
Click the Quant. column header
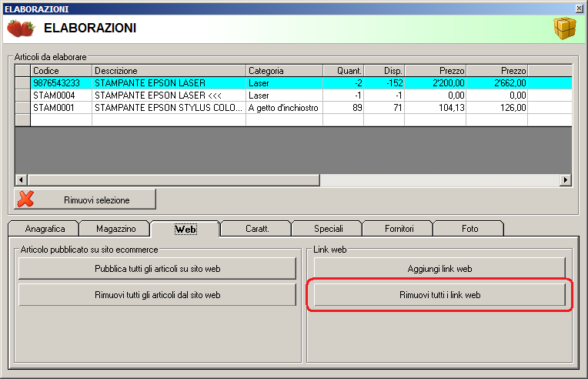(x=343, y=71)
